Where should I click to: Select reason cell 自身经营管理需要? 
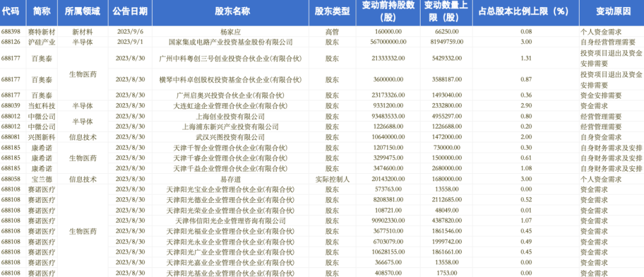point(607,41)
